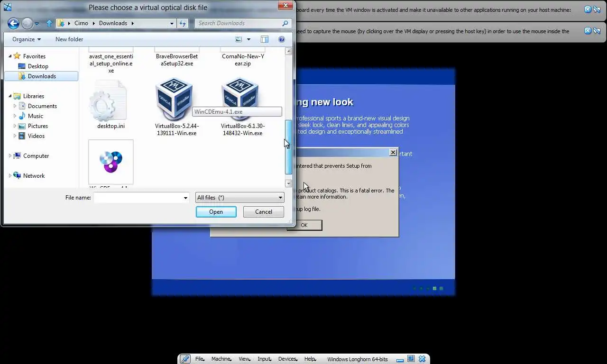Collapse the Favorites tree node

pos(10,56)
